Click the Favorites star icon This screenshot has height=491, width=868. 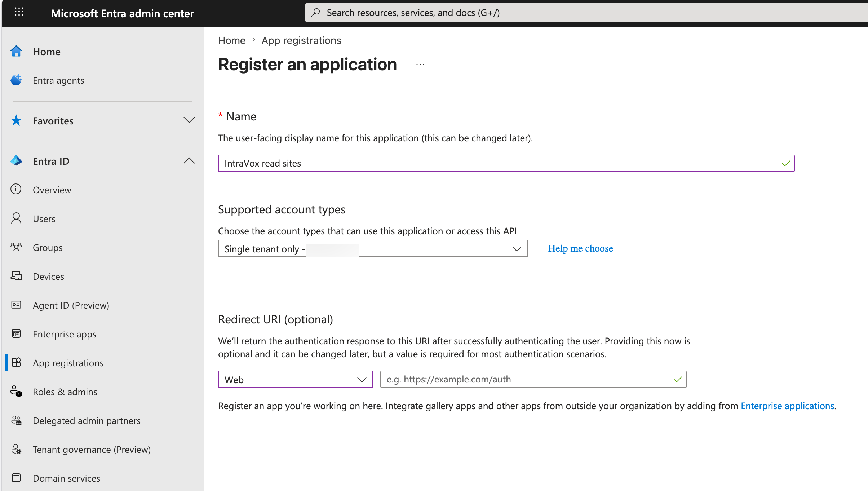pos(16,120)
